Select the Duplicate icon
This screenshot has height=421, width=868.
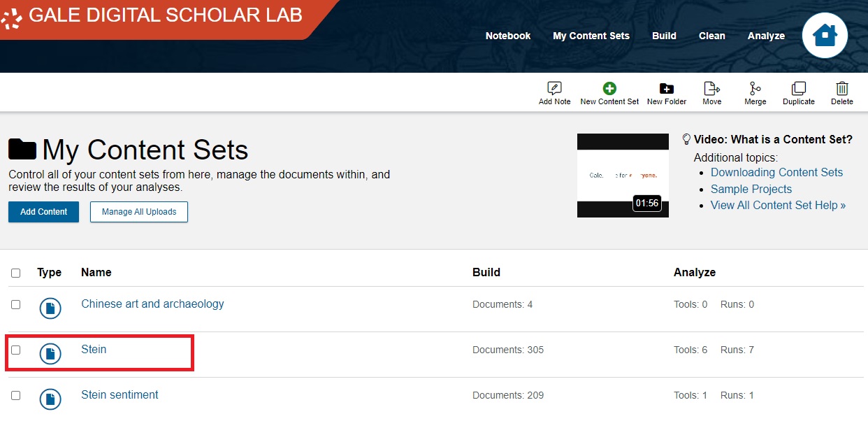click(798, 89)
